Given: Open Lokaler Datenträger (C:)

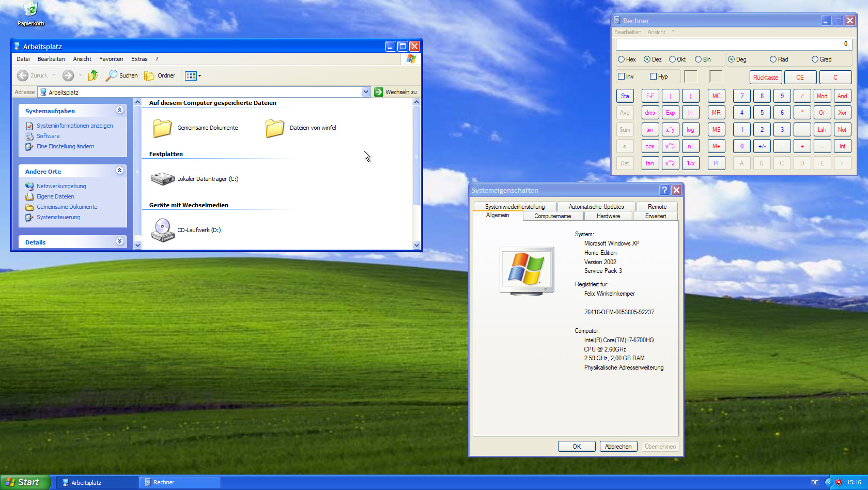Looking at the screenshot, I should [x=162, y=178].
